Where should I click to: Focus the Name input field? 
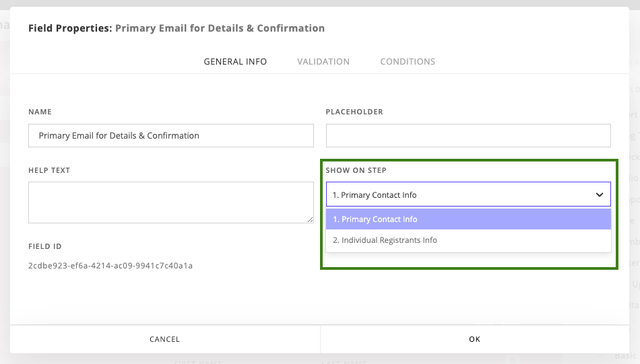click(171, 135)
